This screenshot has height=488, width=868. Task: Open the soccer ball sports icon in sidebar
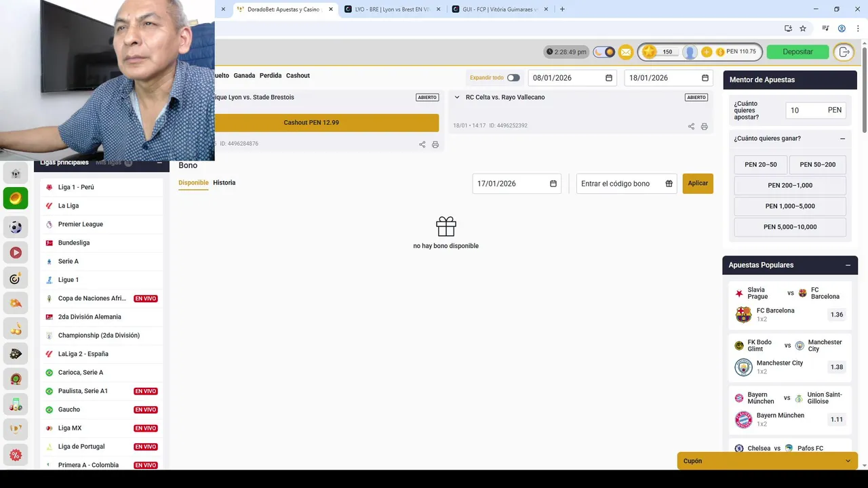(x=16, y=227)
